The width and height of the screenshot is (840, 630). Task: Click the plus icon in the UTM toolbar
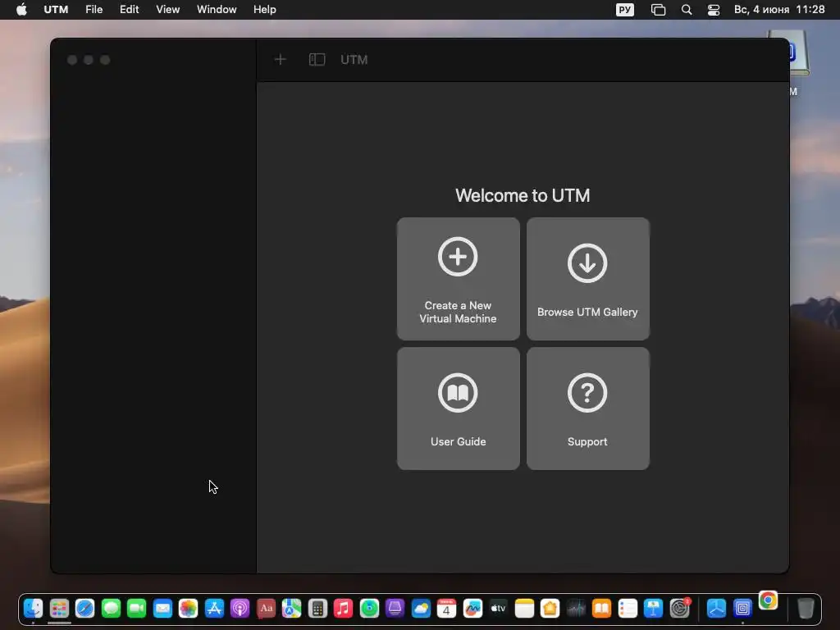coord(281,59)
